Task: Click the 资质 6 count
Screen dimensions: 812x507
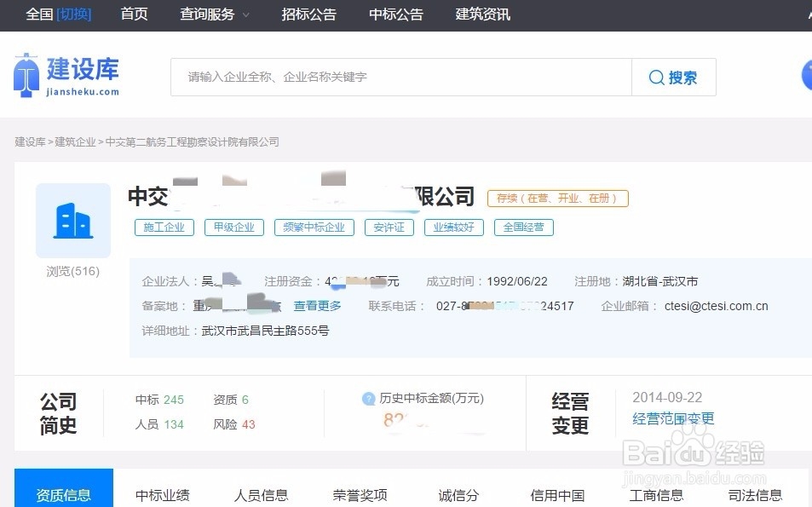Action: point(231,400)
